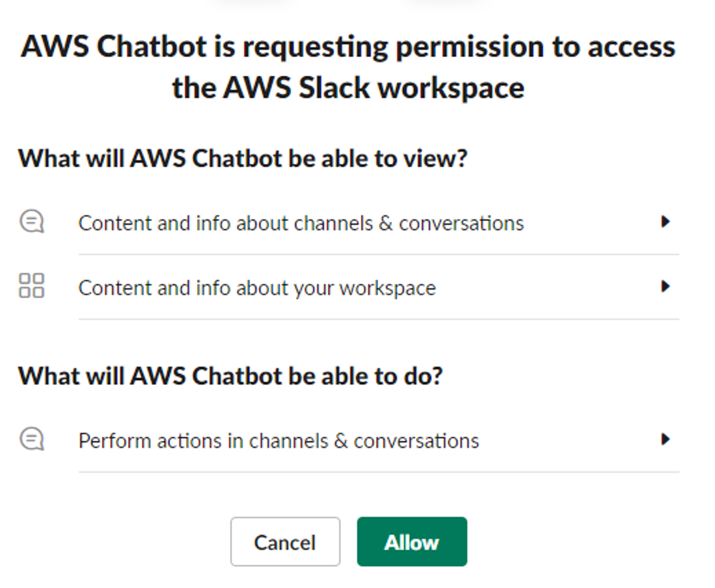Select the Content and info about your workspace label
Screen dimensions: 715x588
tap(257, 288)
